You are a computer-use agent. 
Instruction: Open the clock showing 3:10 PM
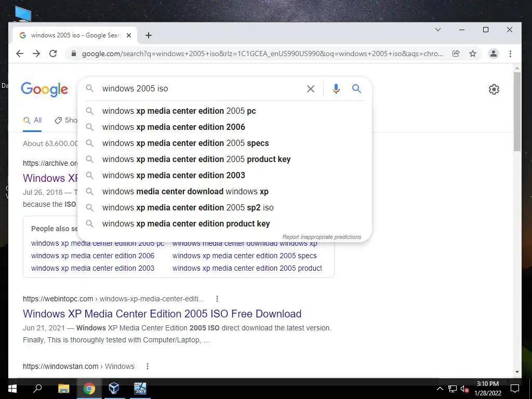pos(487,389)
